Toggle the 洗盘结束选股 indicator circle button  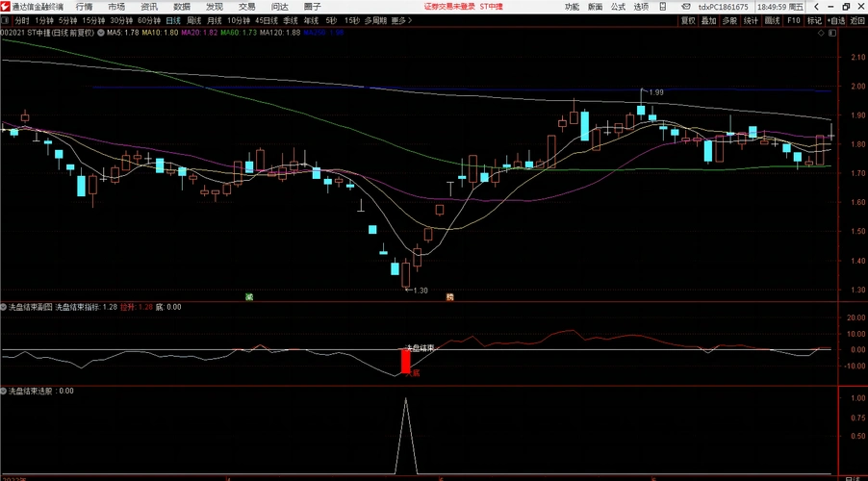point(5,392)
